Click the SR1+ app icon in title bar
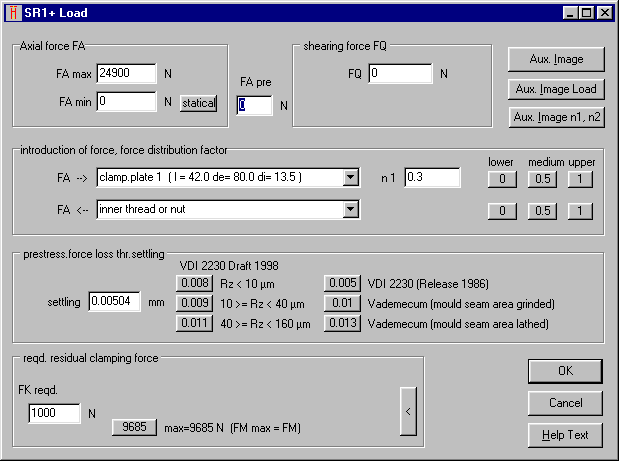The width and height of the screenshot is (619, 461). pyautogui.click(x=12, y=12)
